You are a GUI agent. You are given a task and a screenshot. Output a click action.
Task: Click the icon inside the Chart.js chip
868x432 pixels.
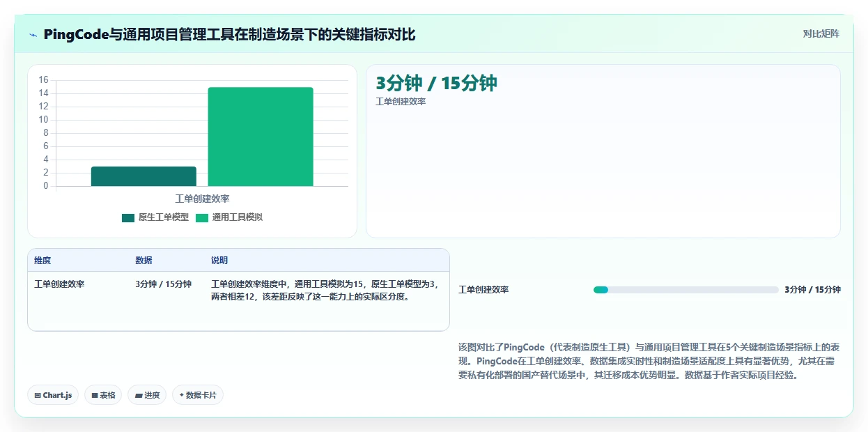(38, 396)
